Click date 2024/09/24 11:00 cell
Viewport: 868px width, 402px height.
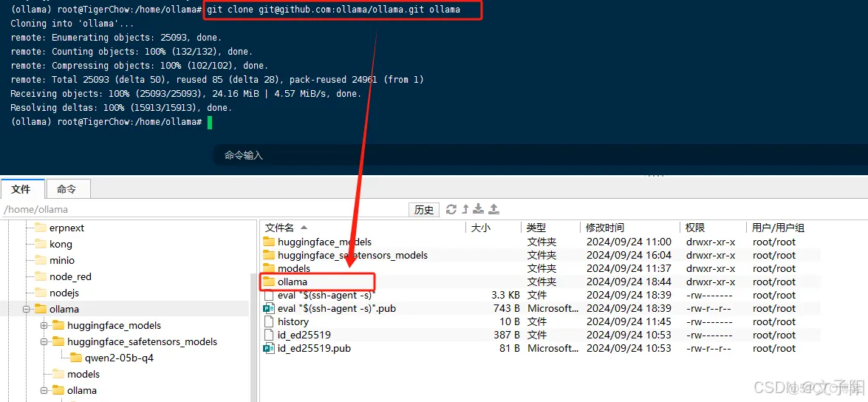pyautogui.click(x=629, y=242)
